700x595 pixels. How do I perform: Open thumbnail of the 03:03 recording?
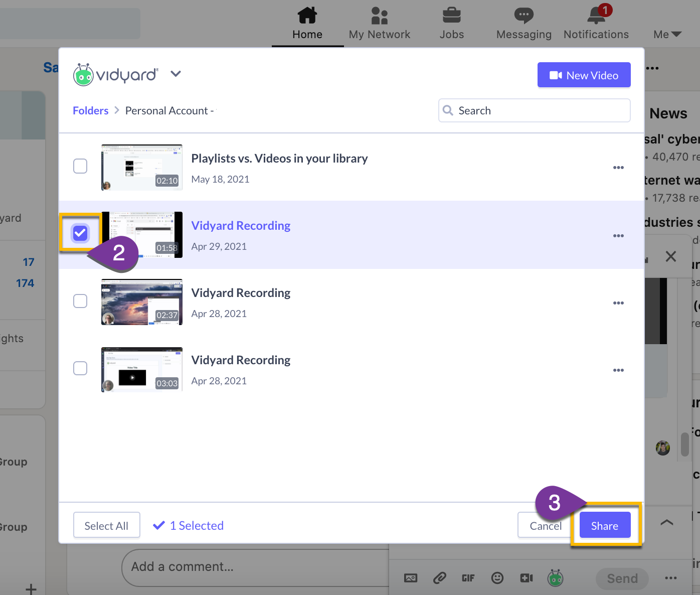tap(142, 369)
